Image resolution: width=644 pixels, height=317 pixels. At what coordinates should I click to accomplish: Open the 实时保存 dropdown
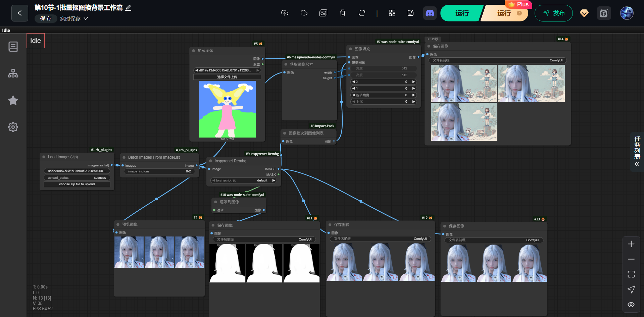click(74, 19)
